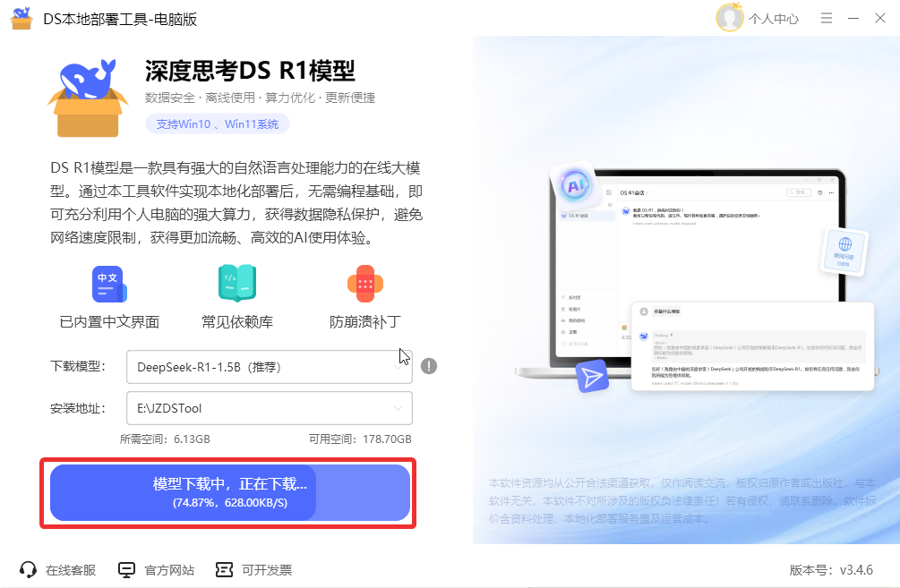Screen dimensions: 900x588
Task: Click the 官方网站 monitor icon
Action: (126, 569)
